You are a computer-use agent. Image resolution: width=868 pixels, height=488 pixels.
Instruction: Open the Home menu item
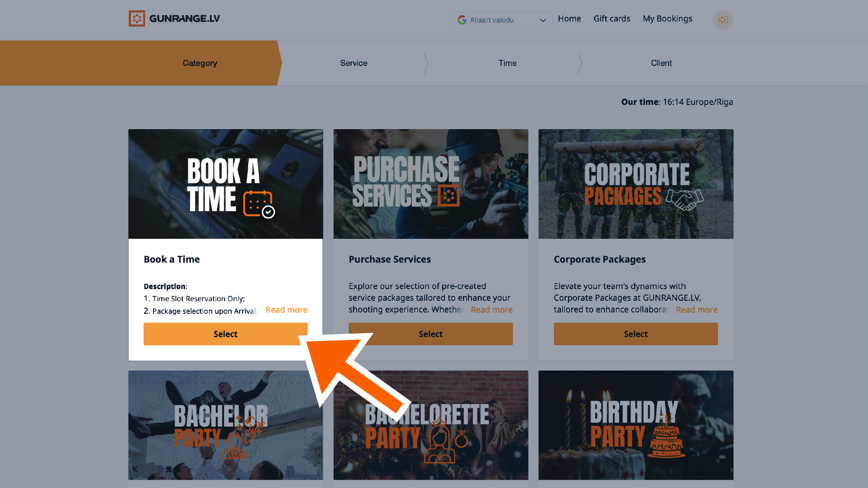pos(569,19)
